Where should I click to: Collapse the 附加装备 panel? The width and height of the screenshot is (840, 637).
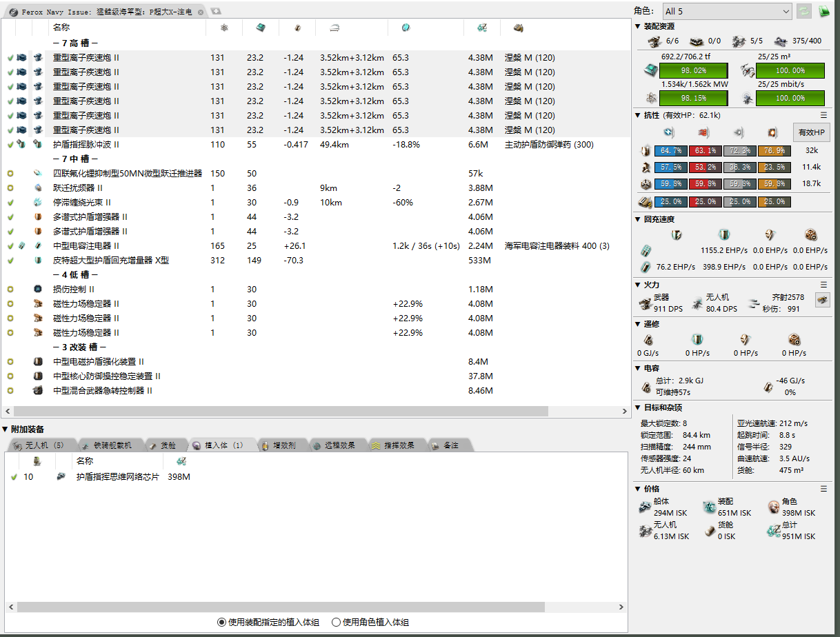pyautogui.click(x=6, y=429)
